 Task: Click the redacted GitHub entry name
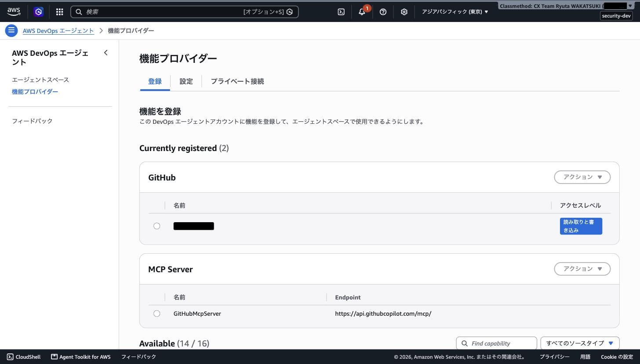pos(194,226)
